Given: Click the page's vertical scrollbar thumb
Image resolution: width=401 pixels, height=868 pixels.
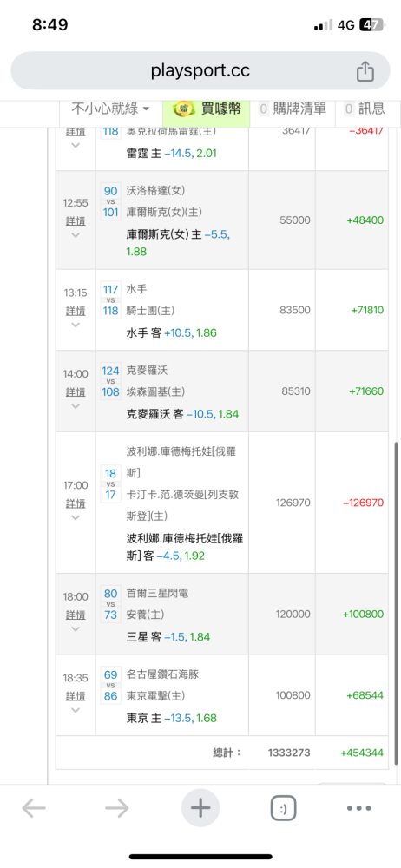Looking at the screenshot, I should [396, 603].
